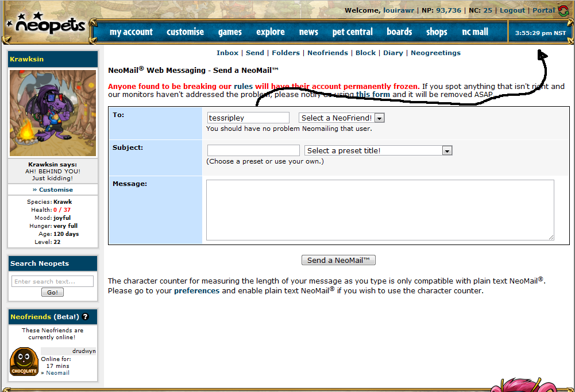Go to NeoMail Inbox
The height and width of the screenshot is (392, 575).
[x=227, y=53]
